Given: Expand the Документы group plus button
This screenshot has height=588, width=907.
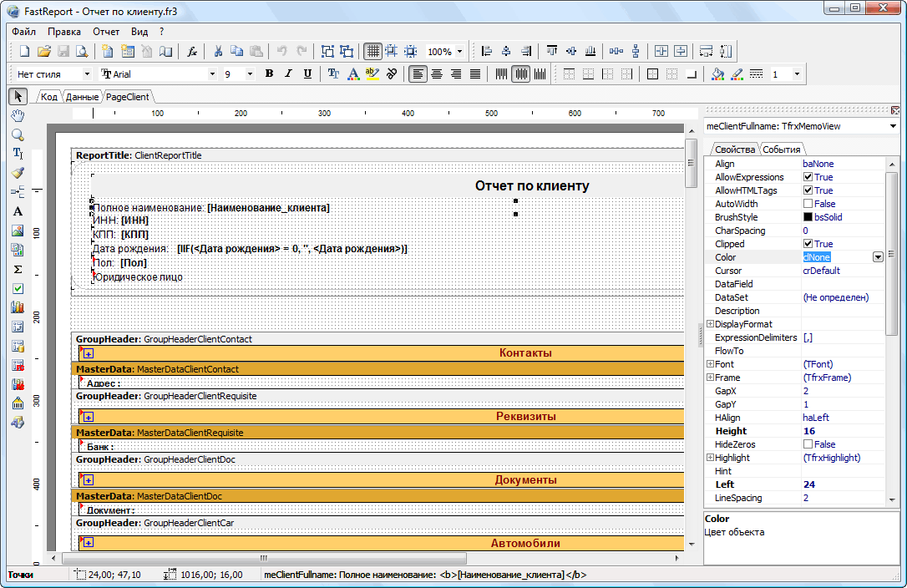Looking at the screenshot, I should [x=88, y=480].
